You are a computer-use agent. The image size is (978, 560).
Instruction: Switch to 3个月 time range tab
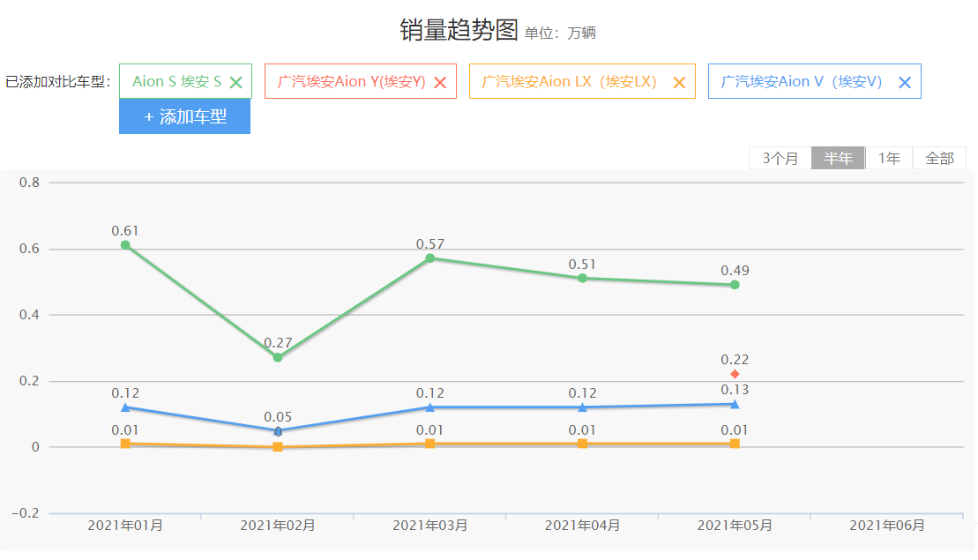click(780, 158)
